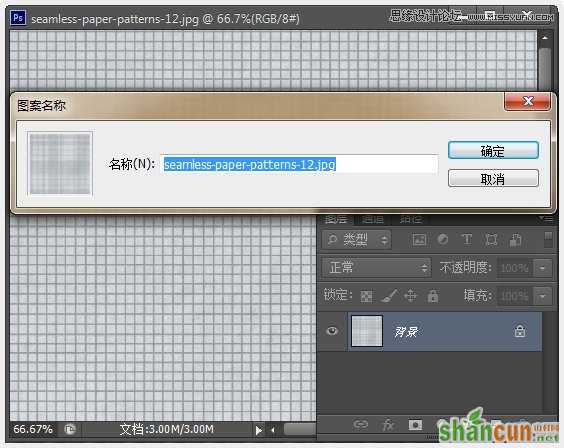Click vertical scrollbar up arrow
The height and width of the screenshot is (448, 564).
coord(545,38)
